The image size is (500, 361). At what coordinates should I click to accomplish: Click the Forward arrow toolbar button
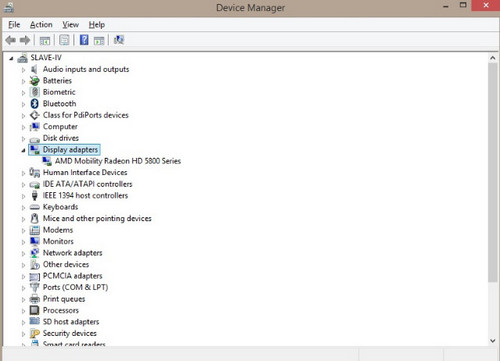pos(25,40)
